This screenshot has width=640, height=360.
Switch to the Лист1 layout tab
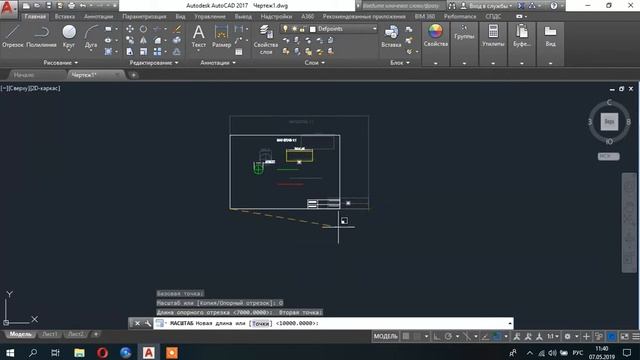coord(50,334)
